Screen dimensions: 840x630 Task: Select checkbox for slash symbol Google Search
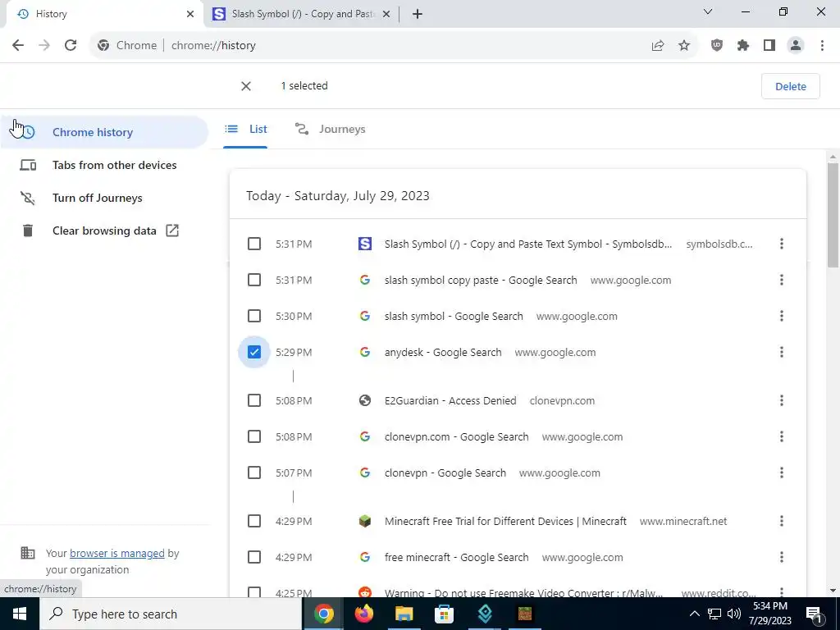254,316
